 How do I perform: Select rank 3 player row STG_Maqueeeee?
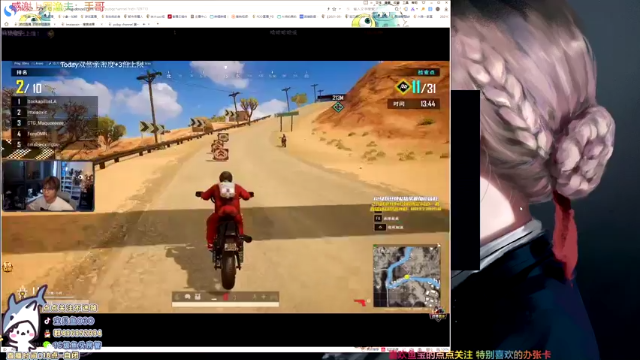point(55,122)
